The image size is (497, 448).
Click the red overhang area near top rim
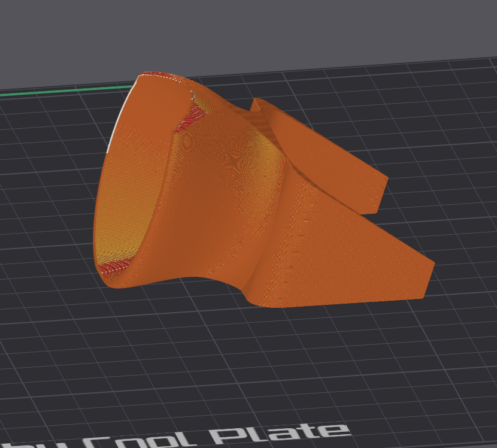pyautogui.click(x=190, y=115)
